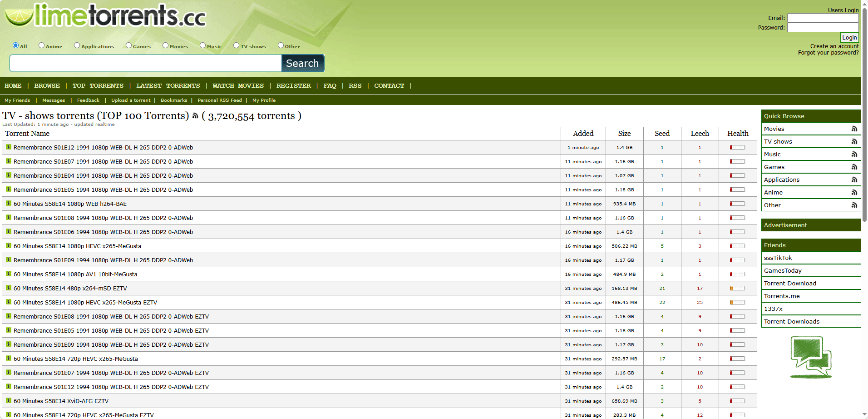The height and width of the screenshot is (419, 868).
Task: Click download icon for Remembrance S01E12 first row
Action: (x=8, y=147)
